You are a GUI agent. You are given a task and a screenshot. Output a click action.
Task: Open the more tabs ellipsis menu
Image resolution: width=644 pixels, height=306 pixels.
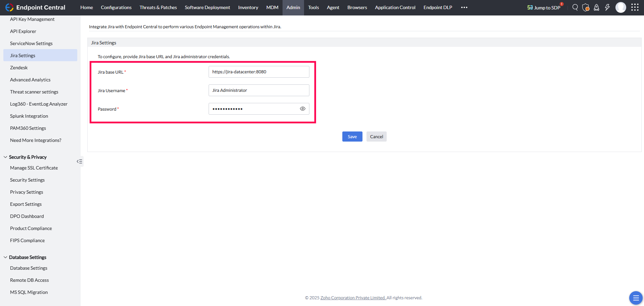tap(464, 7)
